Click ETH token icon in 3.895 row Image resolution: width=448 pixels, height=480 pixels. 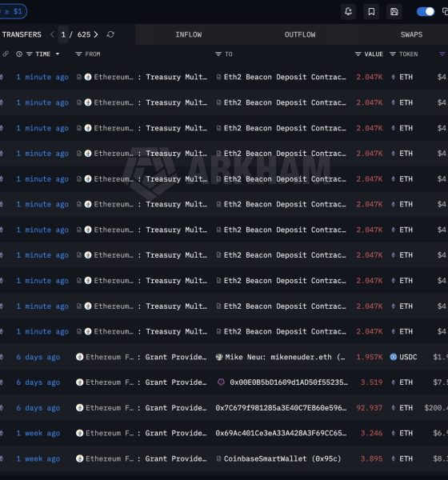(x=394, y=458)
